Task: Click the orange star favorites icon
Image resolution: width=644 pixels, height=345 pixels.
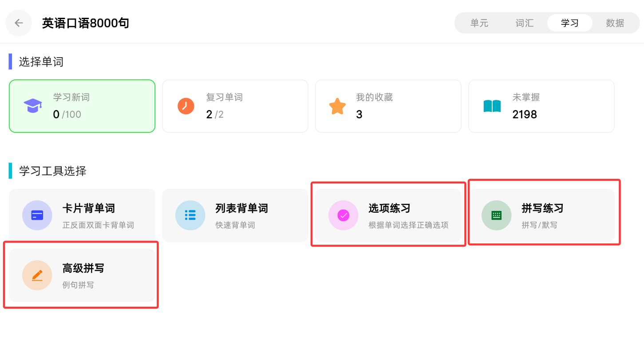Action: click(337, 107)
